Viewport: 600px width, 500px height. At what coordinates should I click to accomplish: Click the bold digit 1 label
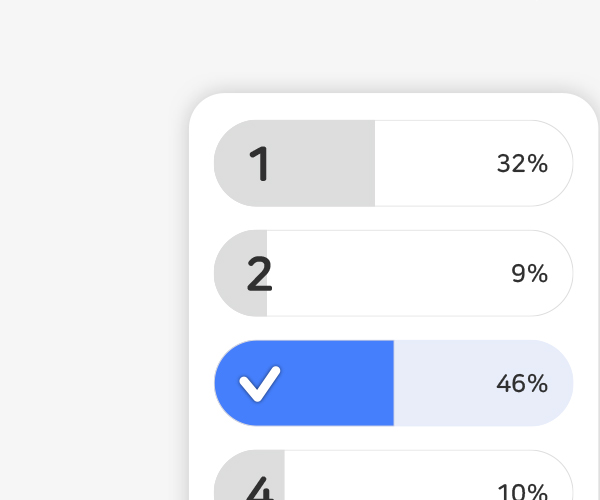click(x=259, y=164)
